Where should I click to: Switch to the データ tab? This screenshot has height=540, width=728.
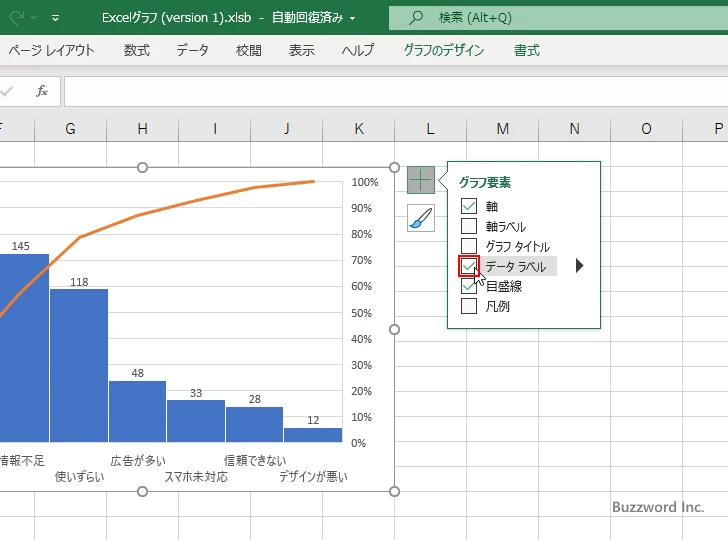coord(192,50)
